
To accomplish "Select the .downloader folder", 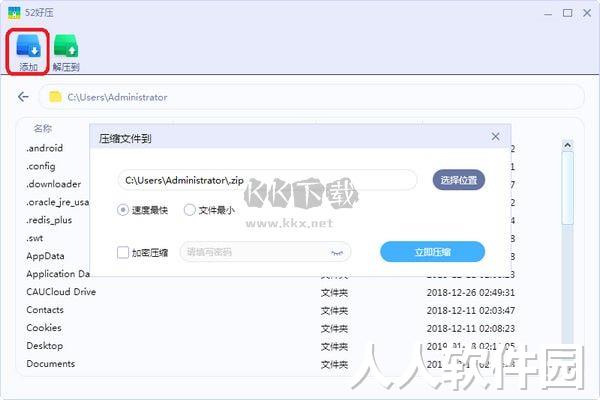I will 54,184.
